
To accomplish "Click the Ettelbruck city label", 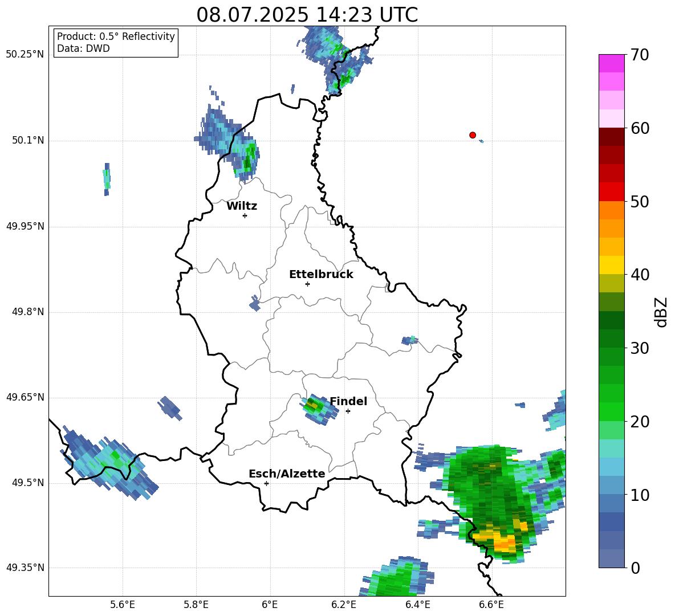I will [321, 275].
